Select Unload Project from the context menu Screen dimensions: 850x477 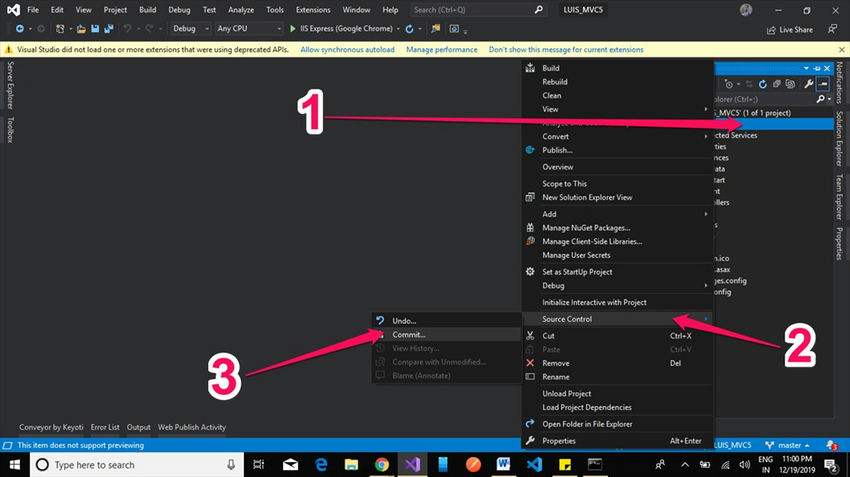[617, 394]
